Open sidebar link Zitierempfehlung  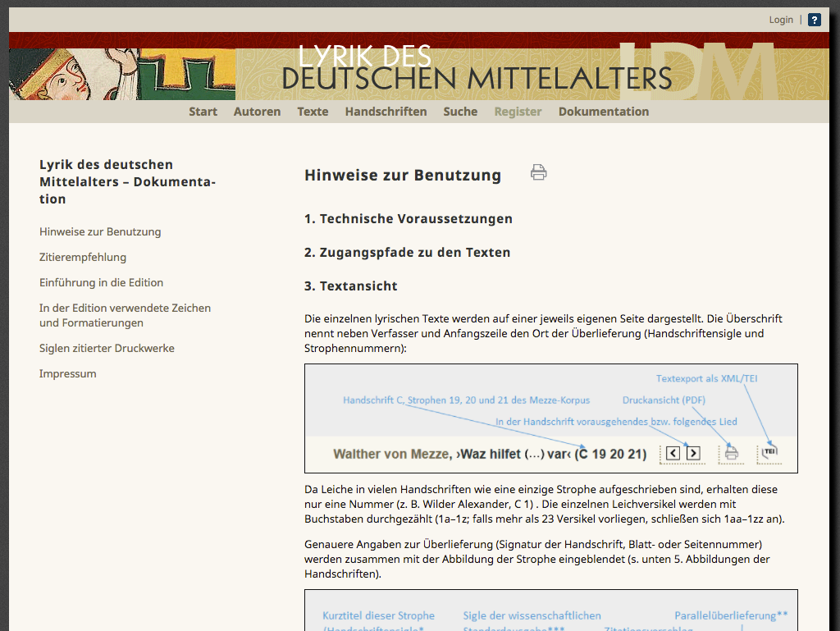point(83,257)
